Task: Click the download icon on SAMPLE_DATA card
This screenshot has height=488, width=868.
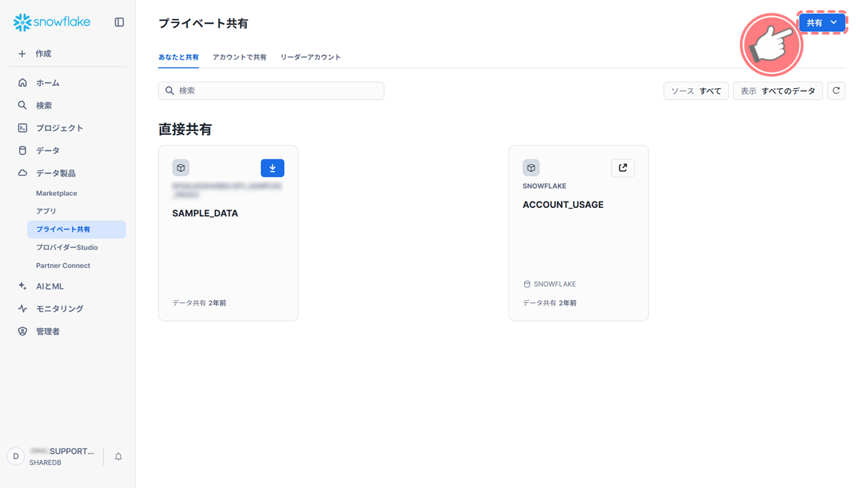Action: tap(273, 167)
